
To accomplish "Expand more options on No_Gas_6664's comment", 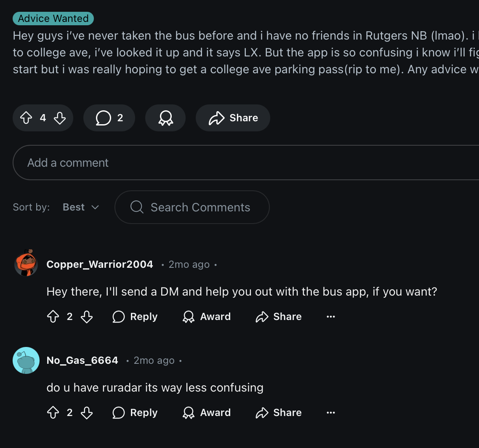I will (331, 413).
